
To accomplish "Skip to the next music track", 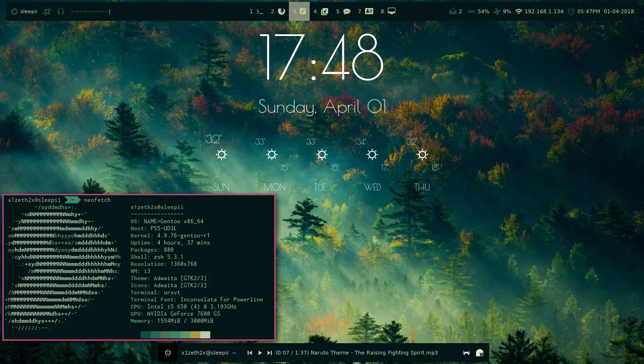I will pos(269,353).
